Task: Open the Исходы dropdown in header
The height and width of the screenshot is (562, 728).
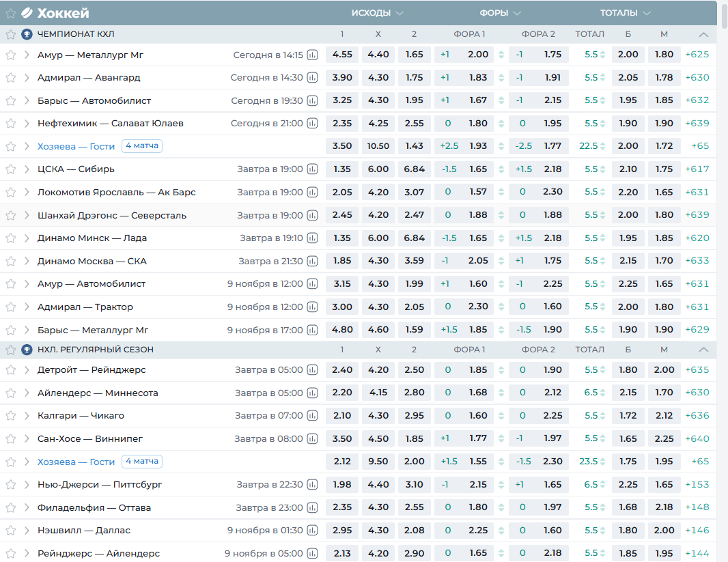Action: [x=377, y=13]
